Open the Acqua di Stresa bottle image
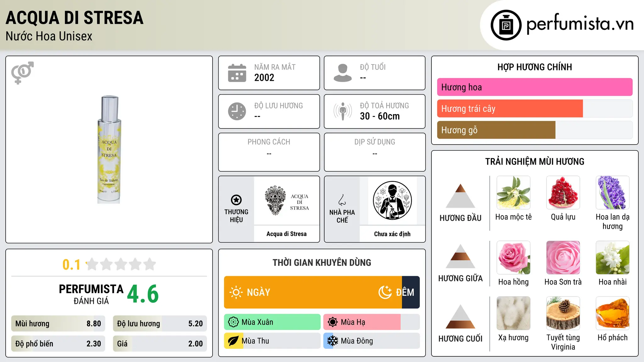 click(x=109, y=150)
